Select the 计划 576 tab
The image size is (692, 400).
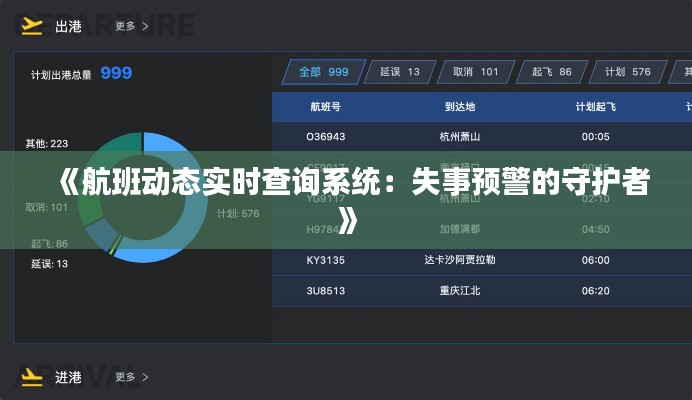[x=627, y=72]
